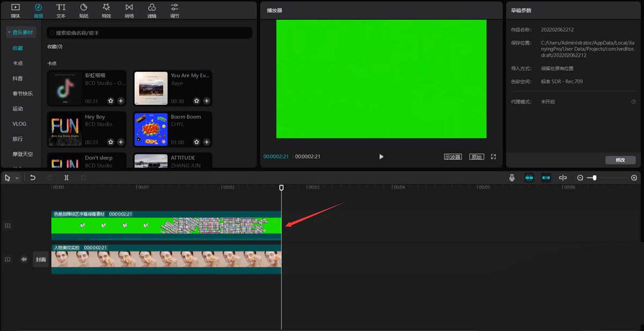Select the split clip tool
Image resolution: width=644 pixels, height=331 pixels.
pos(67,178)
